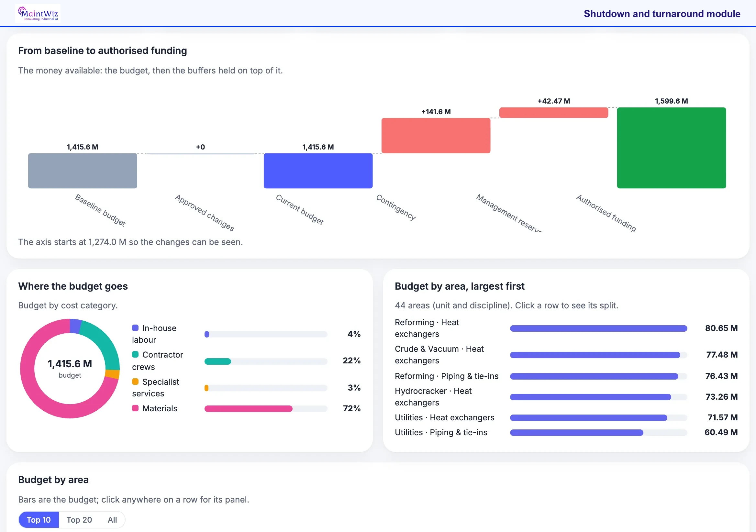
Task: Click the Specialist services legend swatch
Action: coord(135,382)
